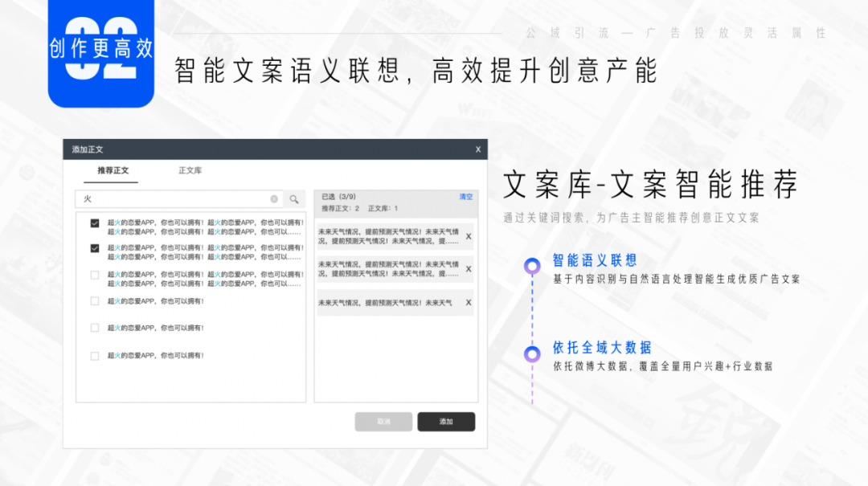Remove the second selected weather copy entry

pyautogui.click(x=469, y=270)
